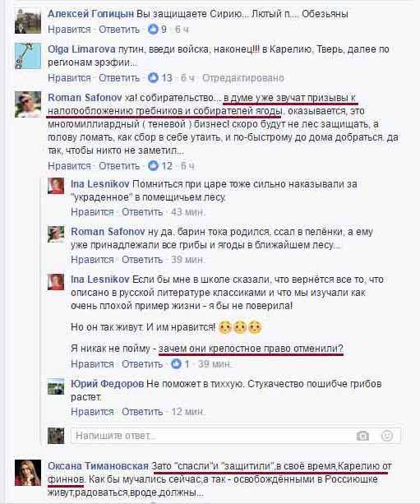Open Оксана Тимановская's profile name link
420x504 pixels.
[98, 465]
